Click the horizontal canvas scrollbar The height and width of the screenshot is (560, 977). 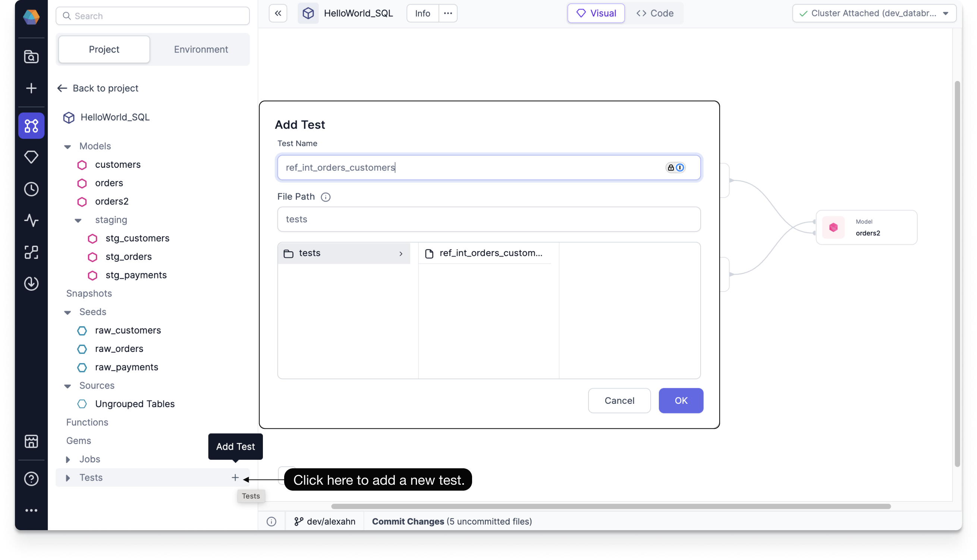[611, 507]
